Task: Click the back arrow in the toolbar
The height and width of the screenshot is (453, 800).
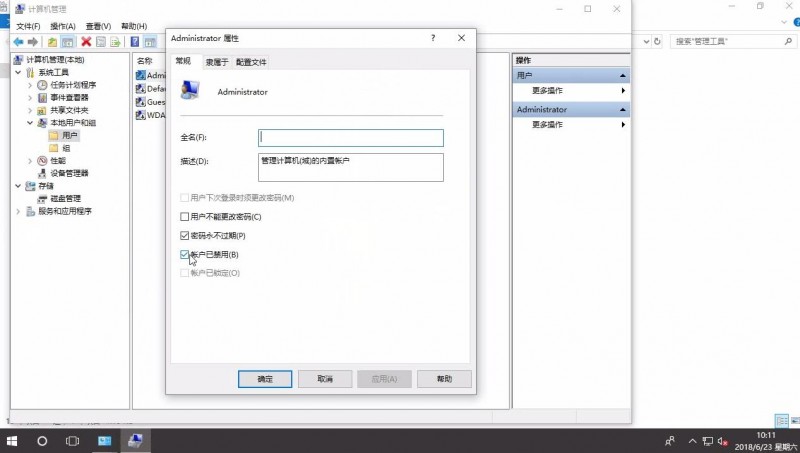Action: (x=18, y=42)
